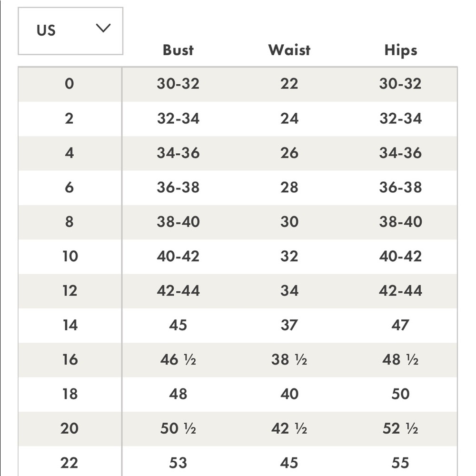Screen dimensions: 476x476
Task: Click size 16 row label
Action: point(70,360)
